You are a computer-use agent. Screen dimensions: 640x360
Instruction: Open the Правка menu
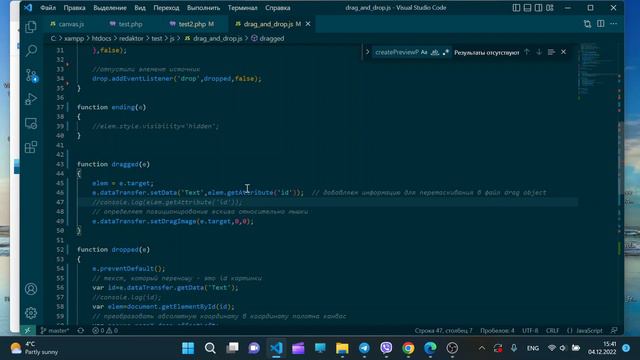click(x=74, y=8)
